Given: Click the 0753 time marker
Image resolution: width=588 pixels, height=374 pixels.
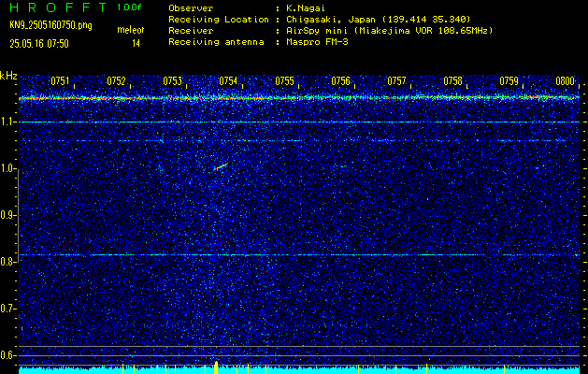Looking at the screenshot, I should [173, 81].
